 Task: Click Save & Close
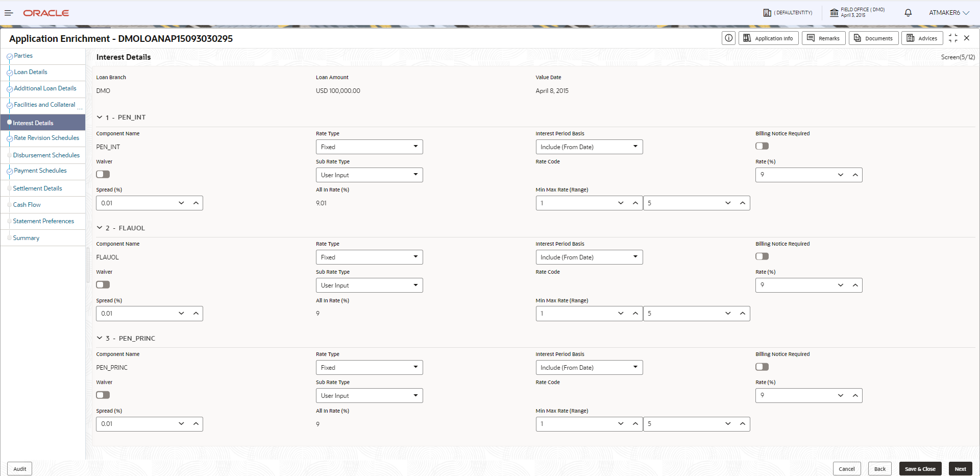point(920,469)
